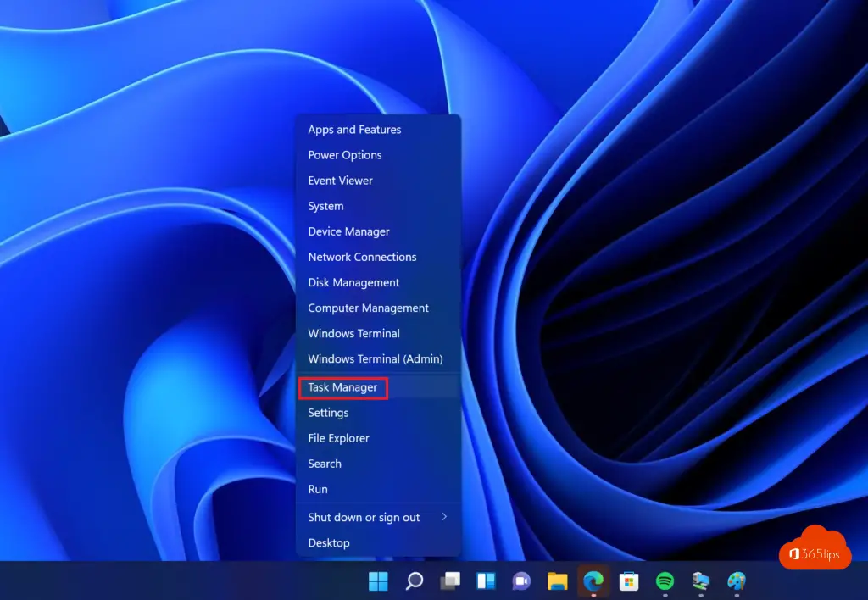Show the Desktop via menu entry

pos(329,542)
